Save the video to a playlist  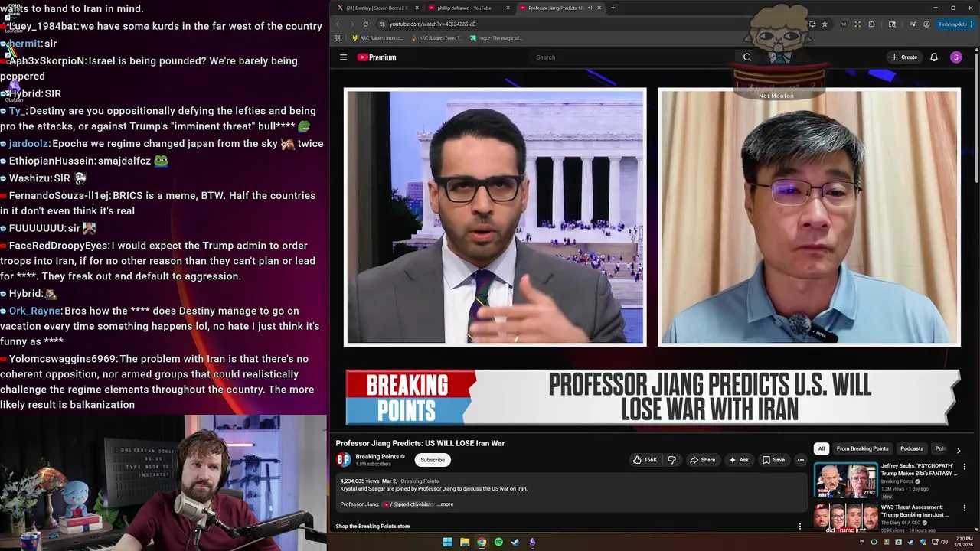coord(773,460)
